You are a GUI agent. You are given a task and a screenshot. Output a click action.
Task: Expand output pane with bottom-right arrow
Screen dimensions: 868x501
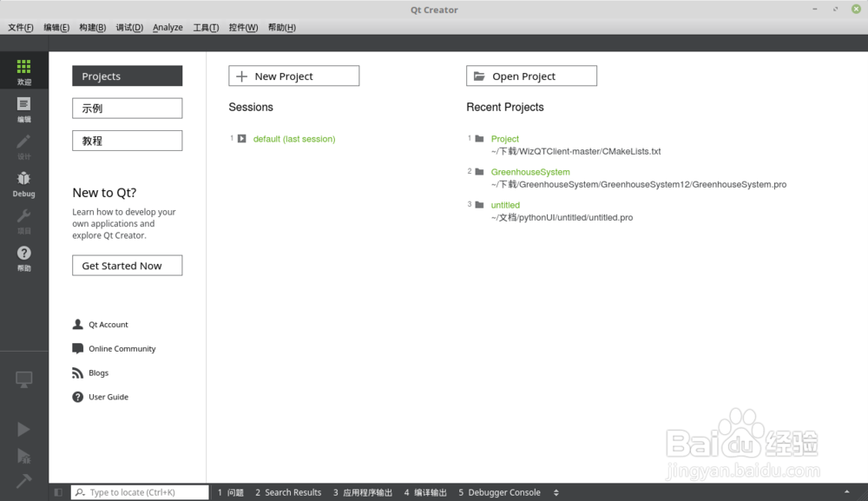[846, 491]
